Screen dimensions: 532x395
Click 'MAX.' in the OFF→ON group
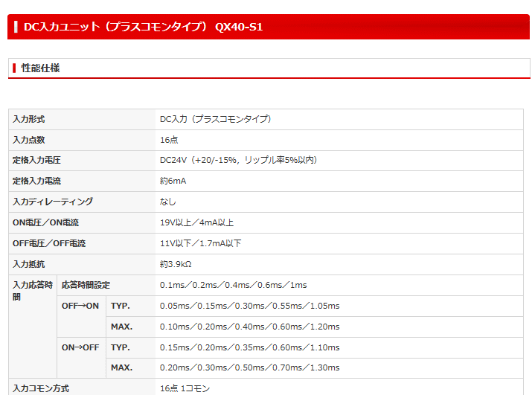[x=122, y=327]
